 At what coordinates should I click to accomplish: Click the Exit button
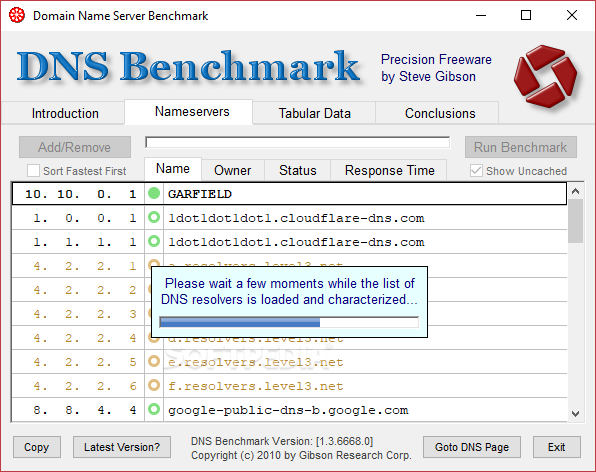556,447
